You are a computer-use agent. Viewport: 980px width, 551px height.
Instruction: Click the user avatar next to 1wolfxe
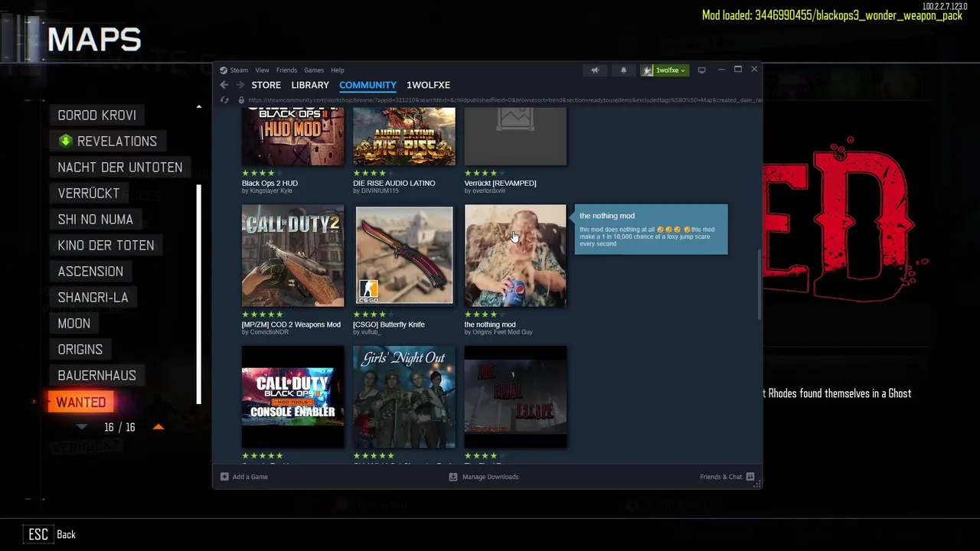click(x=648, y=70)
